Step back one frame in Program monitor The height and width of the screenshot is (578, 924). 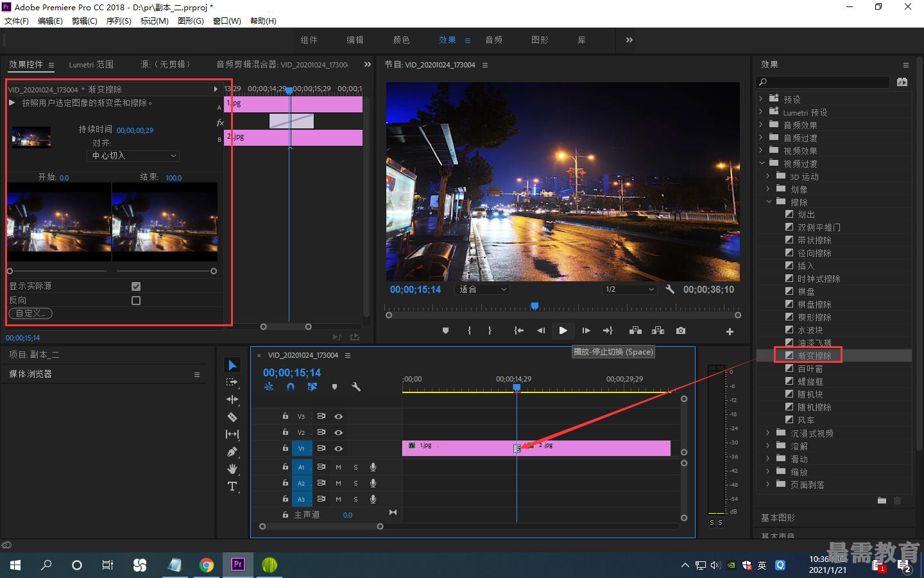tap(541, 331)
